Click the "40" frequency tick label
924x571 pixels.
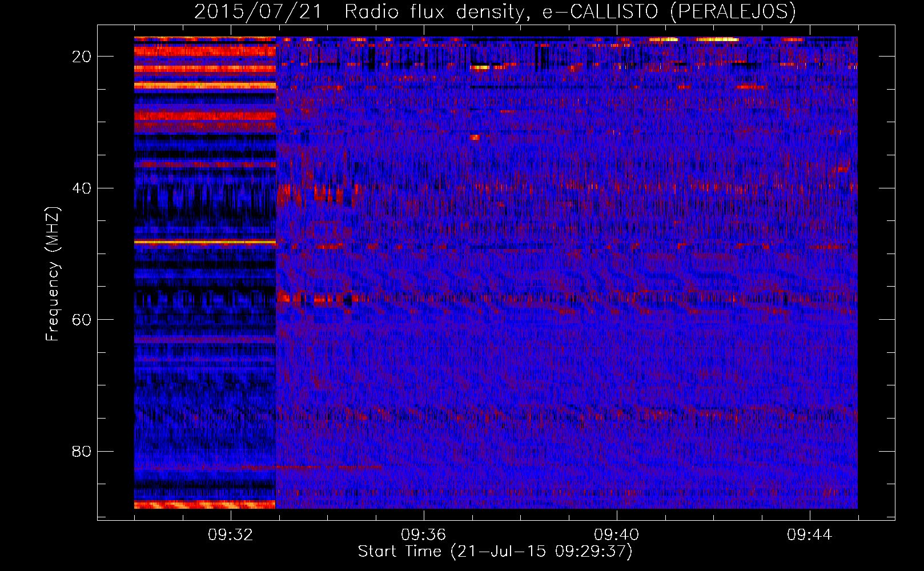point(82,188)
